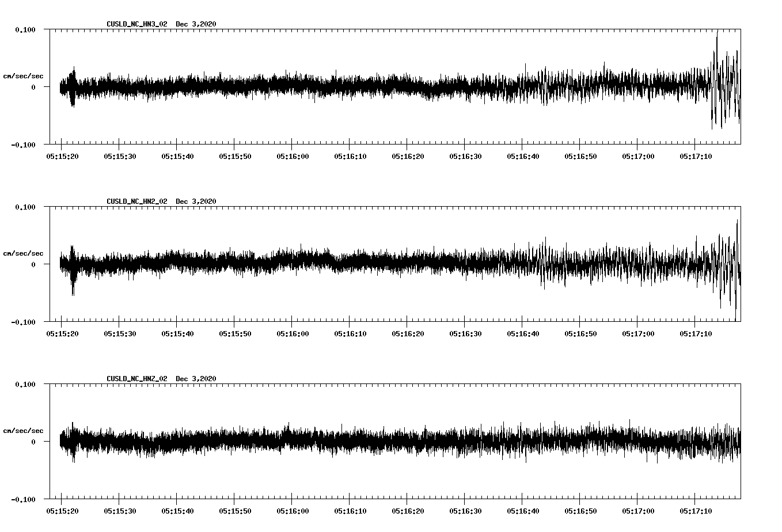The height and width of the screenshot is (532, 782).
Task: Click the cm/sec/sec unit label on top plot
Action: (24, 75)
